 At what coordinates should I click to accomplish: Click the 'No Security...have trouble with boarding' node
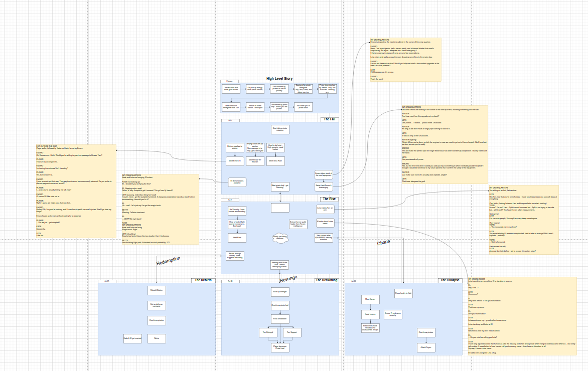(x=237, y=211)
